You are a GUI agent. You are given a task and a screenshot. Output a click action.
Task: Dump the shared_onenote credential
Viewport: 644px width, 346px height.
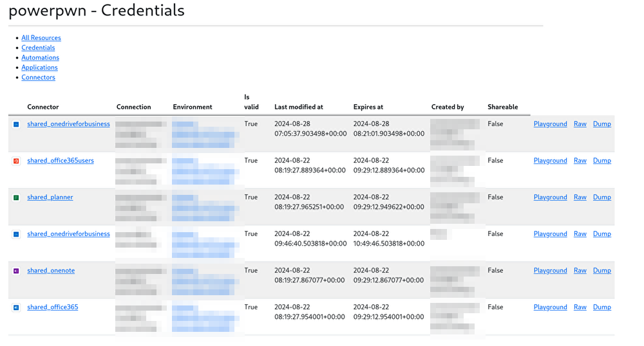pos(601,270)
